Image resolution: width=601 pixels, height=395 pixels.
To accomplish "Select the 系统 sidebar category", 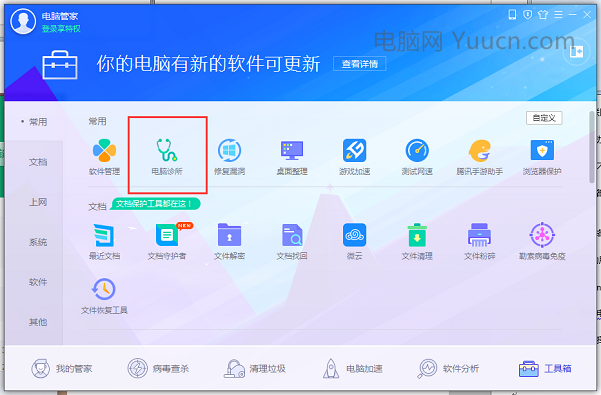I will (38, 242).
